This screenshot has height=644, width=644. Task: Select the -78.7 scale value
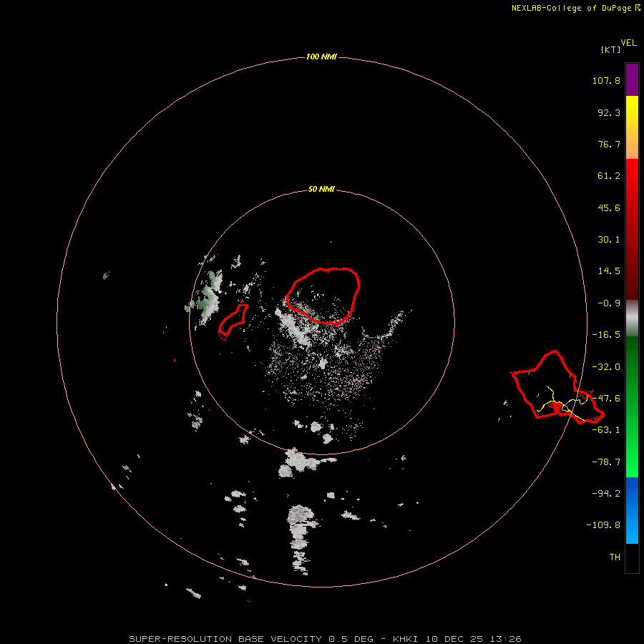pos(606,462)
